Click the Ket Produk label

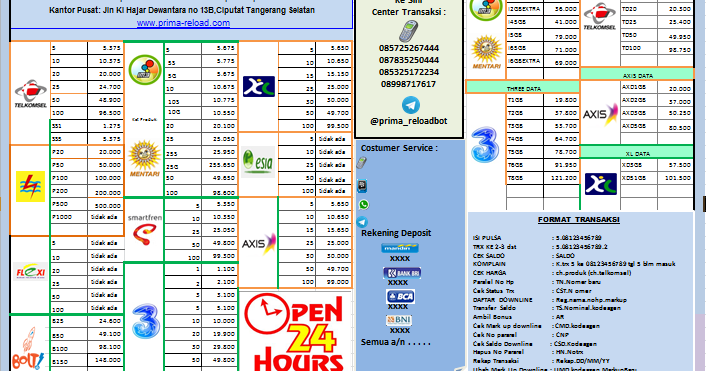pos(145,119)
